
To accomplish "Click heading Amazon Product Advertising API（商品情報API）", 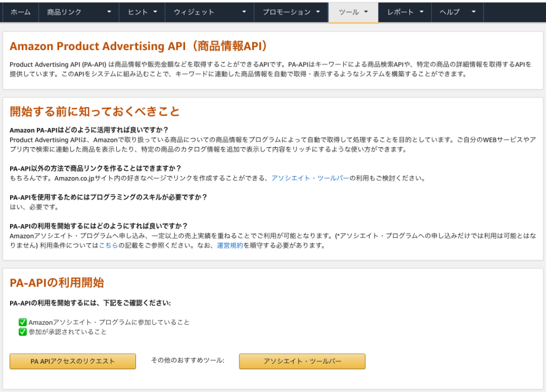I will (x=139, y=46).
